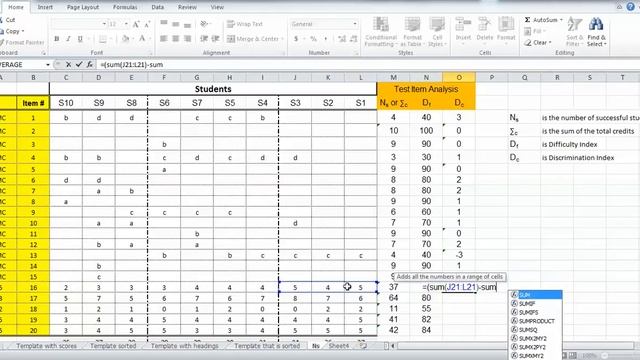Click the Wrap Text button
The height and width of the screenshot is (360, 640).
[245, 24]
